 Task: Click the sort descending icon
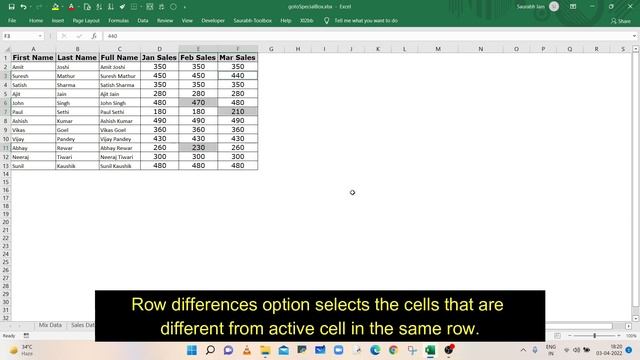pyautogui.click(x=111, y=7)
